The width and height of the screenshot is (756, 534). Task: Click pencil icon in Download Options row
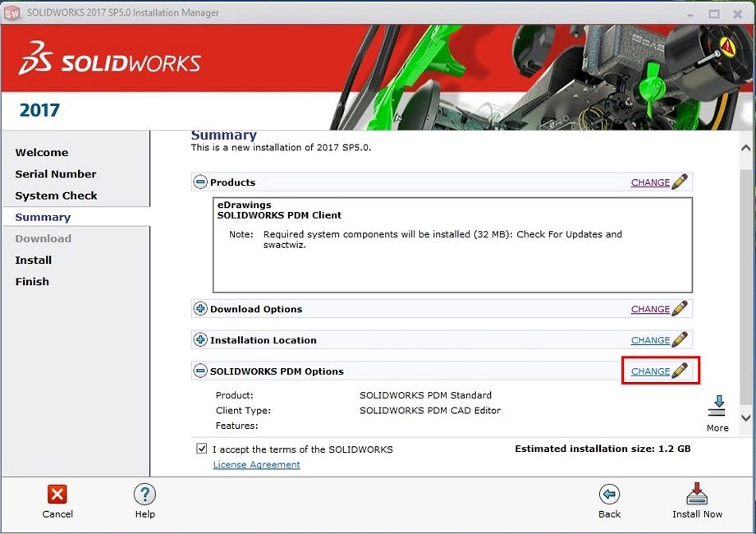tap(680, 310)
